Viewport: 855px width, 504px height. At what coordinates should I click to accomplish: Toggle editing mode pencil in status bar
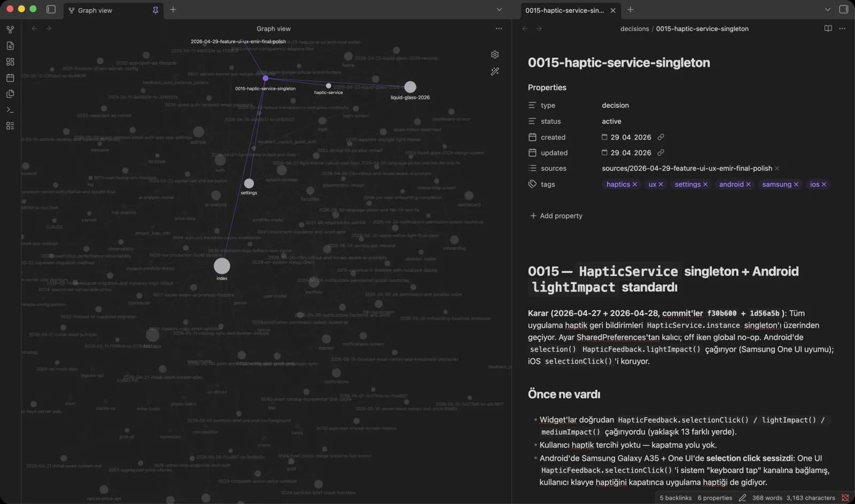pyautogui.click(x=742, y=498)
